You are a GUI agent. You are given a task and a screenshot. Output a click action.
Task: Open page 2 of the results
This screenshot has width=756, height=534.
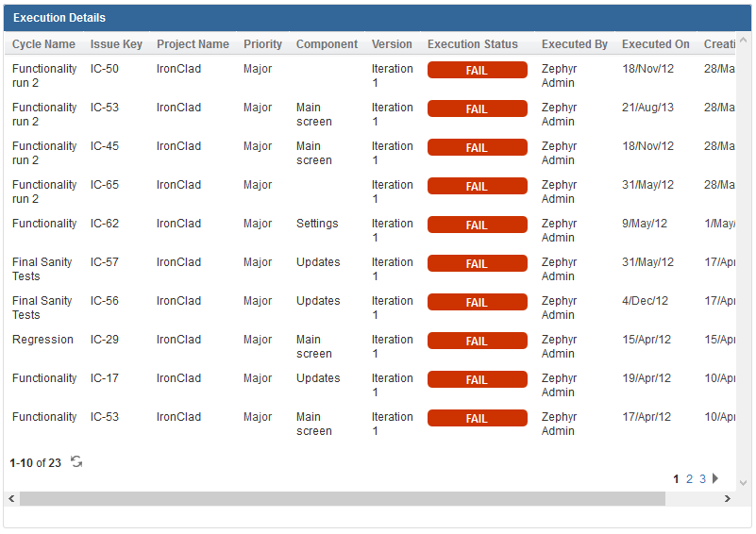coord(689,479)
